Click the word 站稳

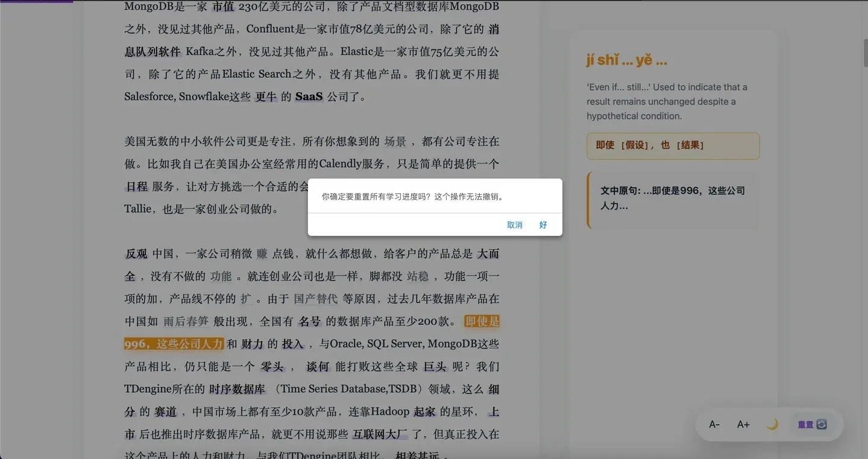418,276
